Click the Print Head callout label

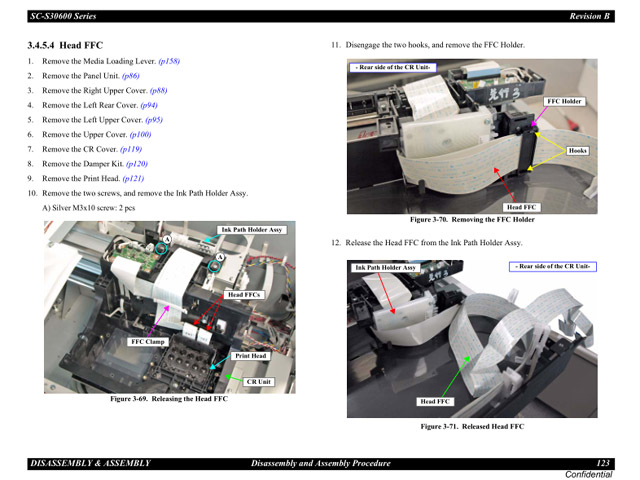point(250,356)
